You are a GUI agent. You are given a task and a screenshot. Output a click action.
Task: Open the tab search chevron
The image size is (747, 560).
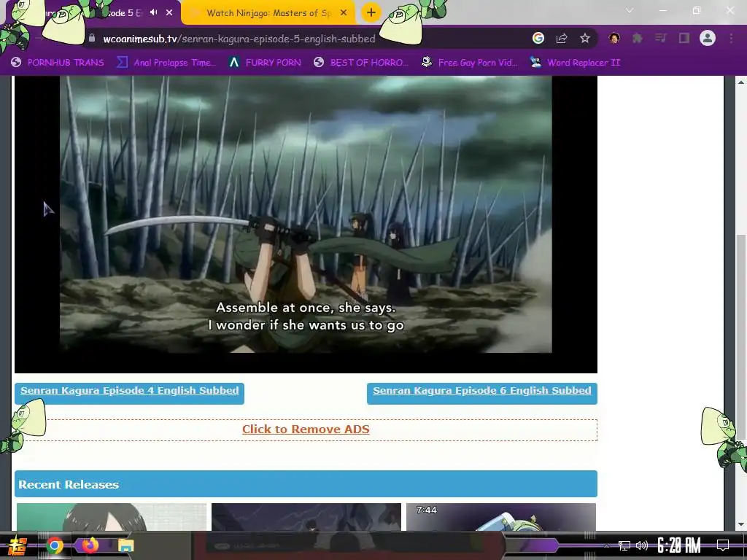point(630,10)
